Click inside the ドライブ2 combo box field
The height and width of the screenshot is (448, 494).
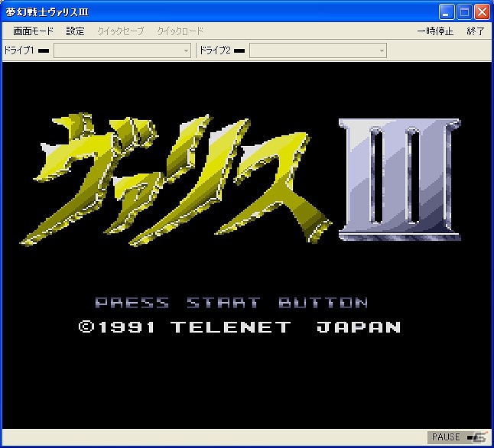318,50
